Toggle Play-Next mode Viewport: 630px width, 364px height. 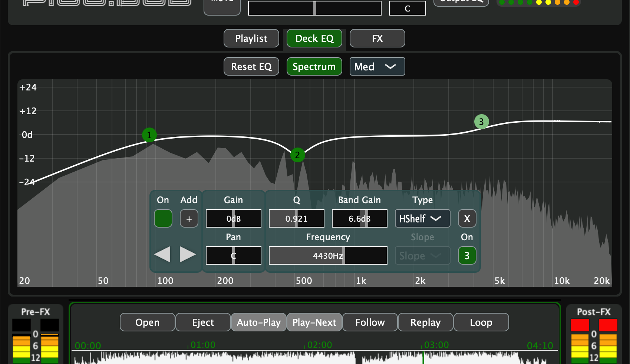click(314, 322)
